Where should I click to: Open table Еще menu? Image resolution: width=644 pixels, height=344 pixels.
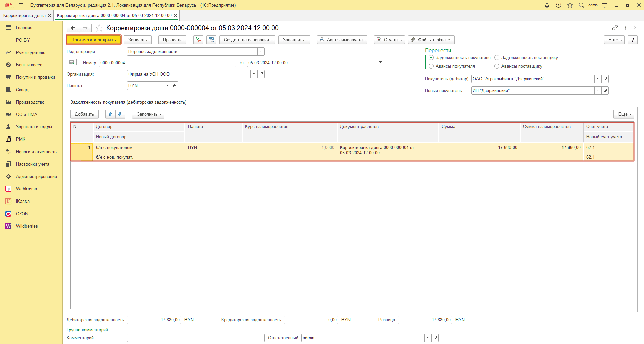click(624, 114)
